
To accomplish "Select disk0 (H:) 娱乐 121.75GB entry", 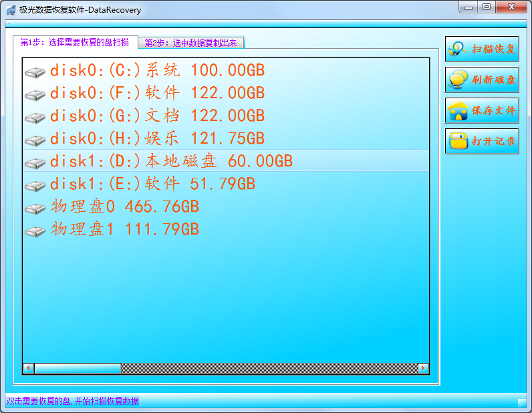I will [x=157, y=138].
